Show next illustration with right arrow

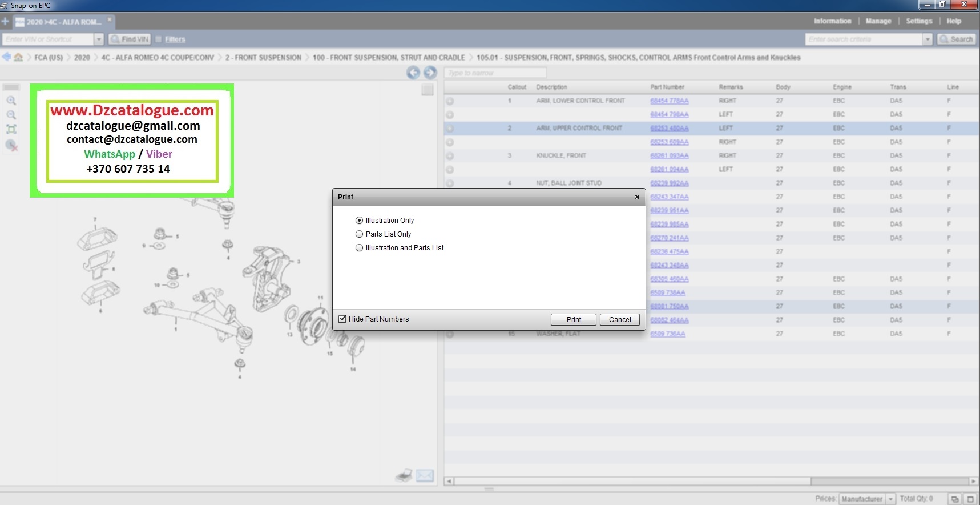pyautogui.click(x=430, y=73)
